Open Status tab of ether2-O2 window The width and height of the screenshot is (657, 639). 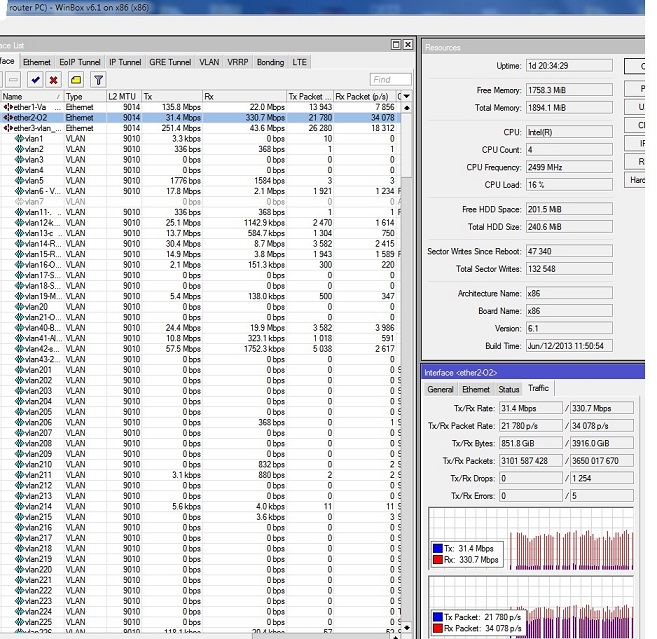(509, 389)
